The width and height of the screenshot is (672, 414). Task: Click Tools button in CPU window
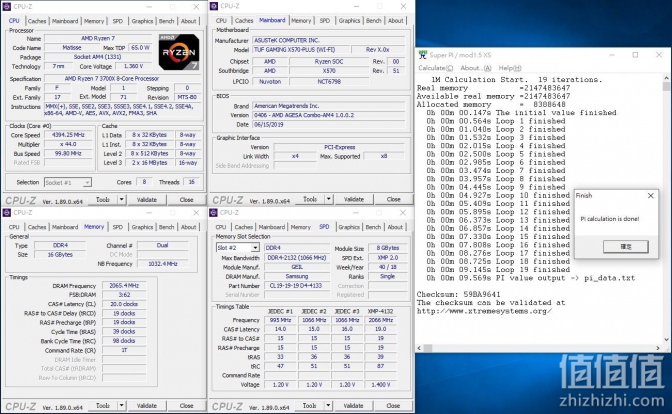coord(103,200)
